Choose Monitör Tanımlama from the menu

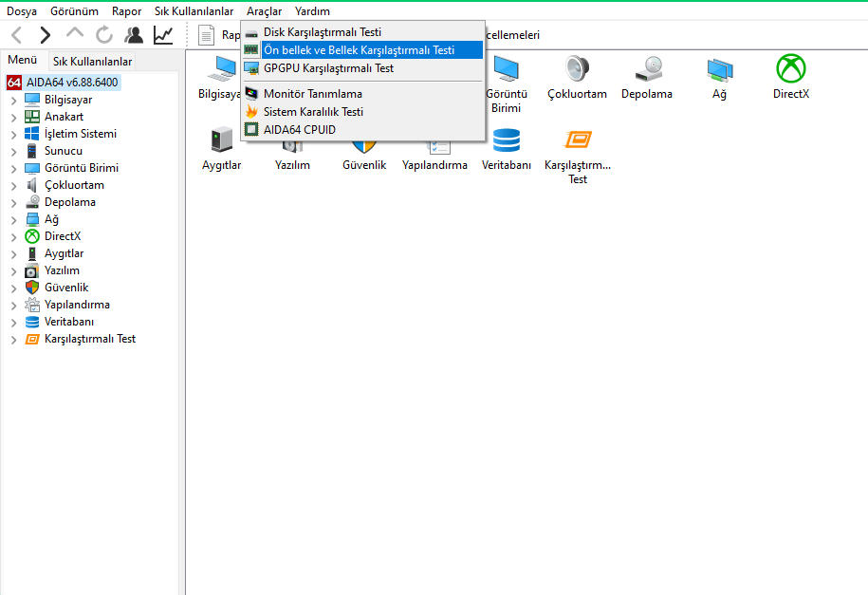tap(363, 94)
